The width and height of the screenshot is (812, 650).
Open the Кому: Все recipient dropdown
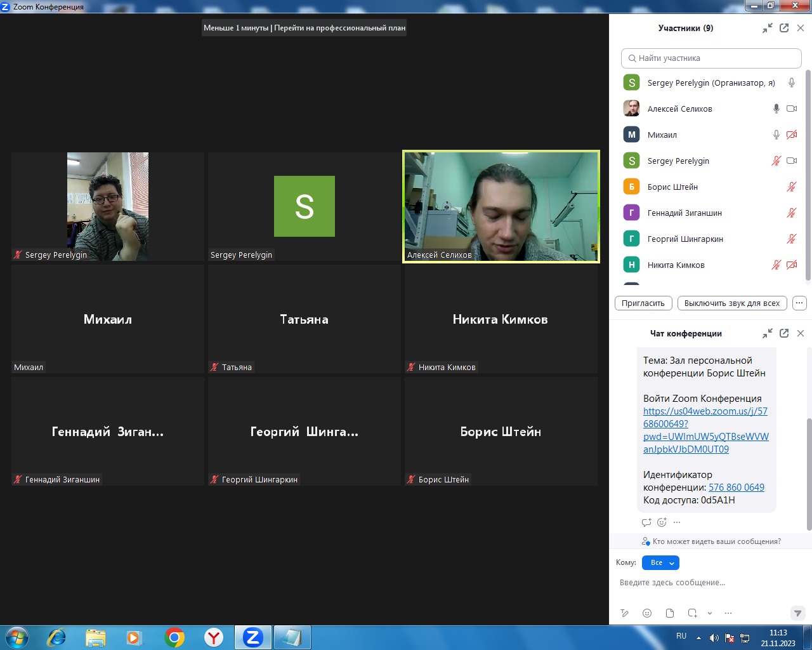tap(660, 562)
